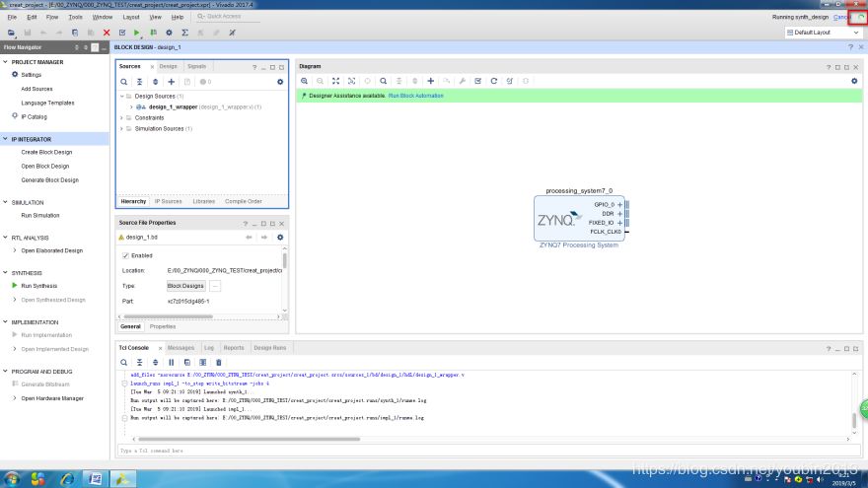Collapse the PROJECT MANAGER section
The height and width of the screenshot is (488, 868).
point(6,62)
